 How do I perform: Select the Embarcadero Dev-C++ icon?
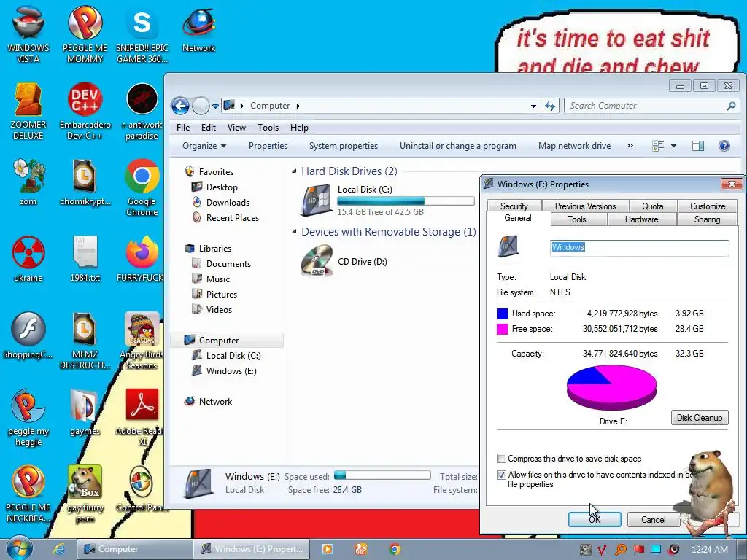click(x=85, y=111)
